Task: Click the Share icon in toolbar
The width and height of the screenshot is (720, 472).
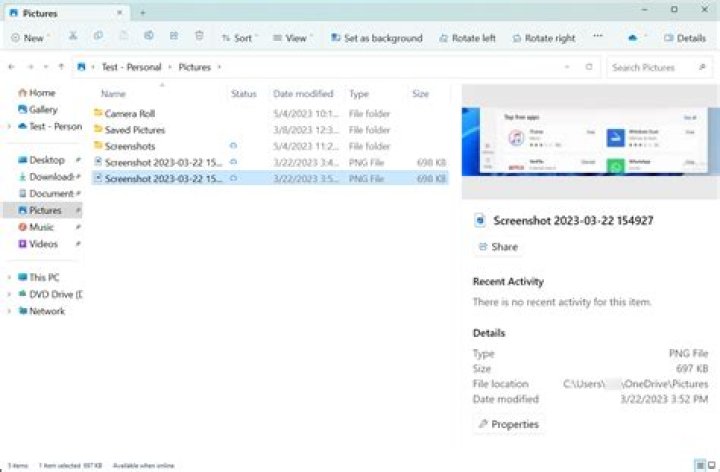Action: click(x=174, y=36)
